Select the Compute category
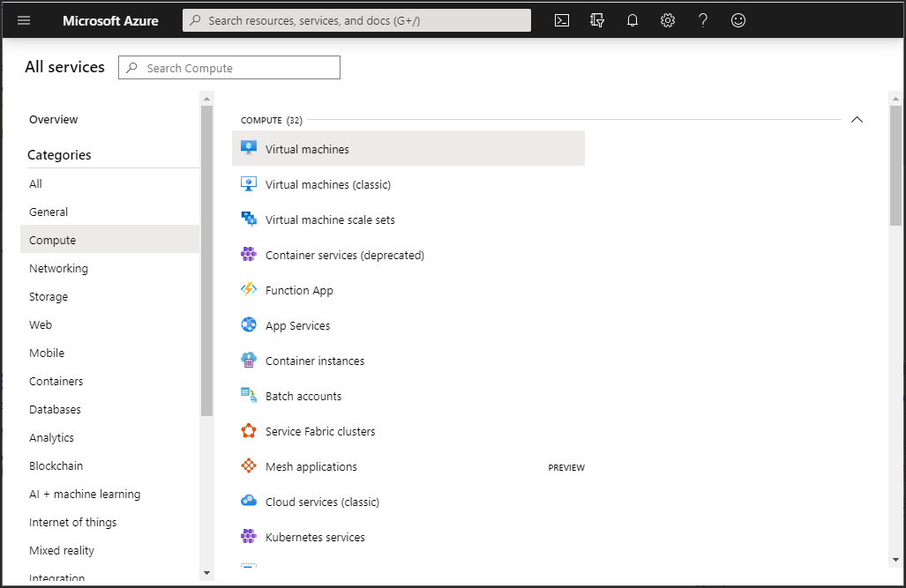The image size is (906, 588). point(109,239)
